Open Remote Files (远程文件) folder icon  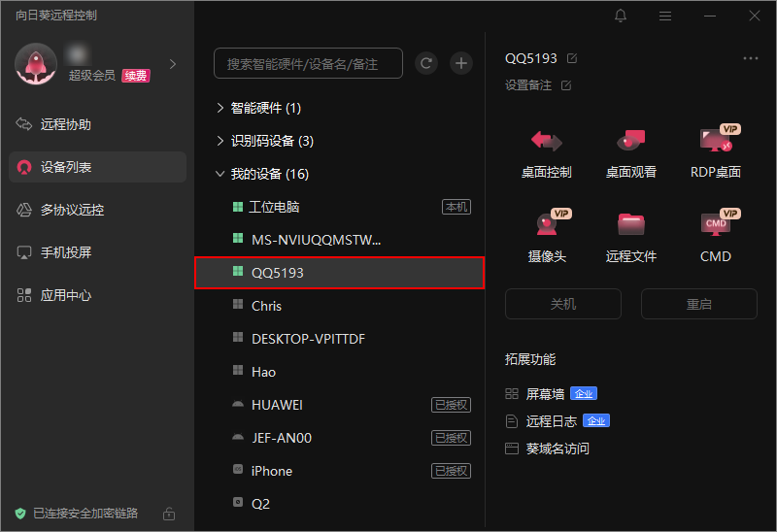click(630, 225)
